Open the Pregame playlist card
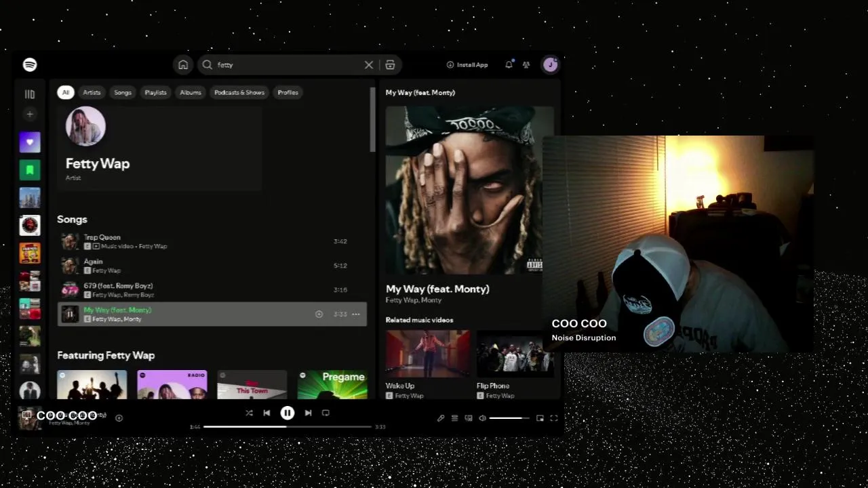This screenshot has width=868, height=488. coord(332,384)
